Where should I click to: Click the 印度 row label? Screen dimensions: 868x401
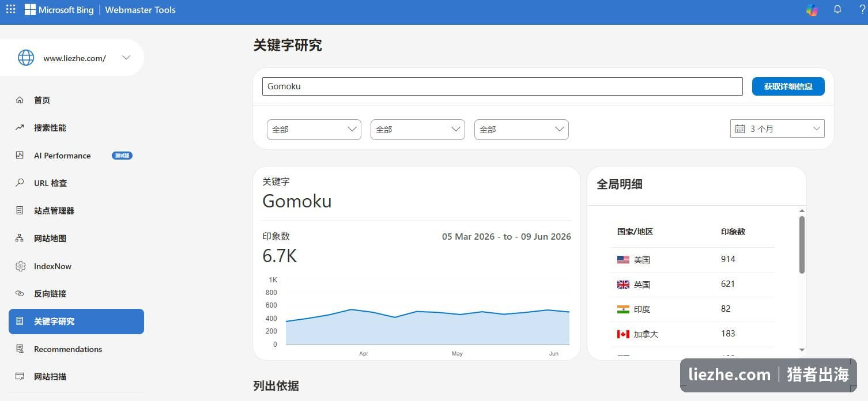(x=642, y=309)
